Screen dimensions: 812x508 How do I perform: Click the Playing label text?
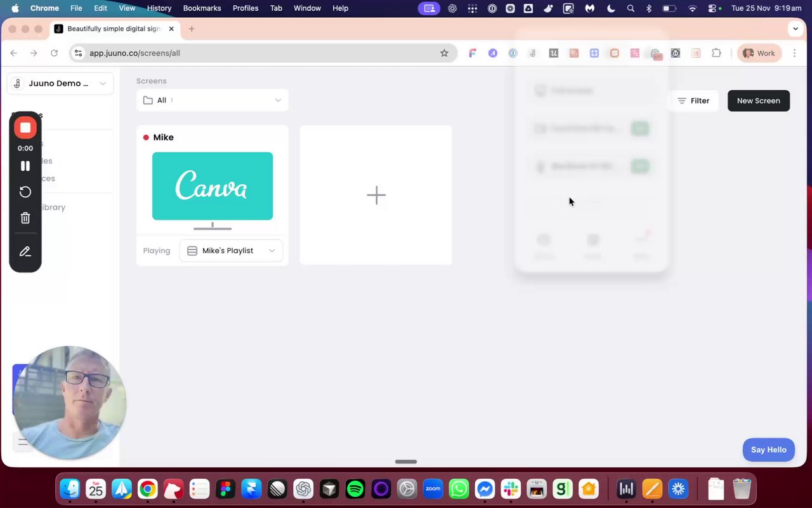[x=157, y=251]
